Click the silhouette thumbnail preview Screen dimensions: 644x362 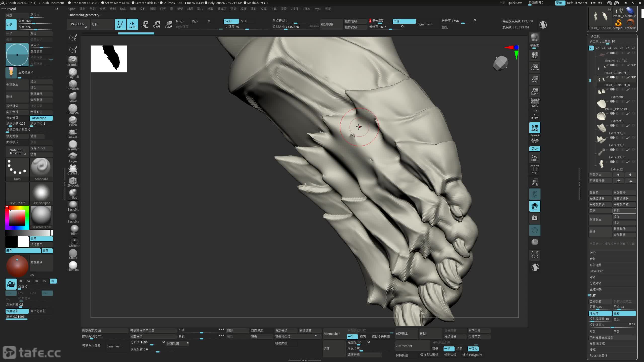[x=109, y=59]
